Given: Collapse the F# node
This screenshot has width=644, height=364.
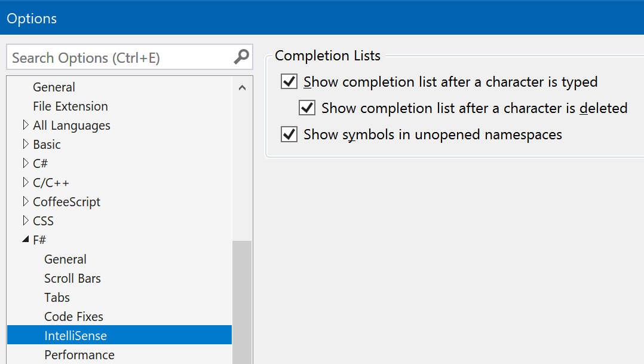Looking at the screenshot, I should click(26, 239).
